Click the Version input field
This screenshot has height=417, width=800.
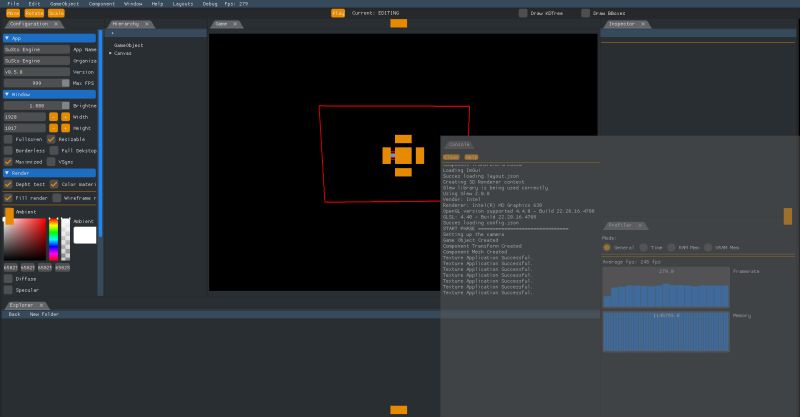(37, 72)
